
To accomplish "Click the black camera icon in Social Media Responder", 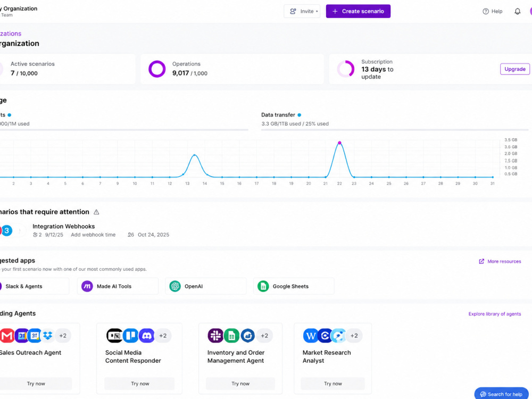I will click(114, 336).
